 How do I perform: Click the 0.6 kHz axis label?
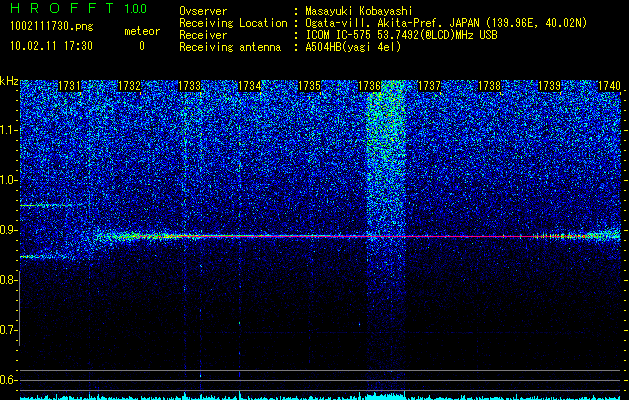[x=9, y=380]
